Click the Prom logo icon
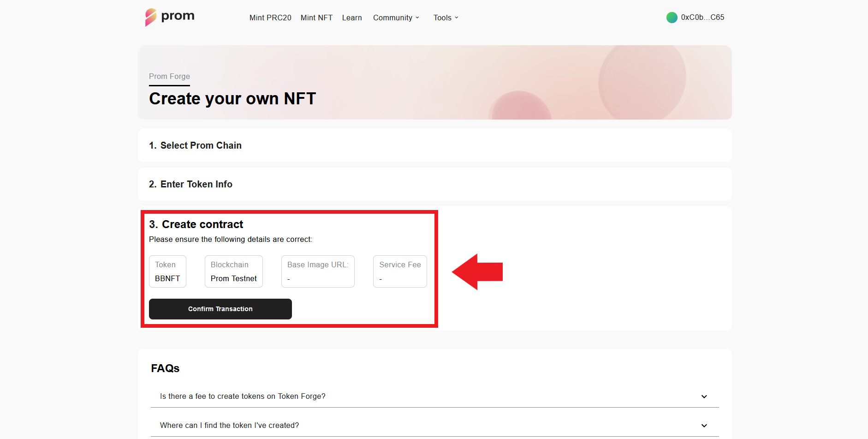 [151, 17]
